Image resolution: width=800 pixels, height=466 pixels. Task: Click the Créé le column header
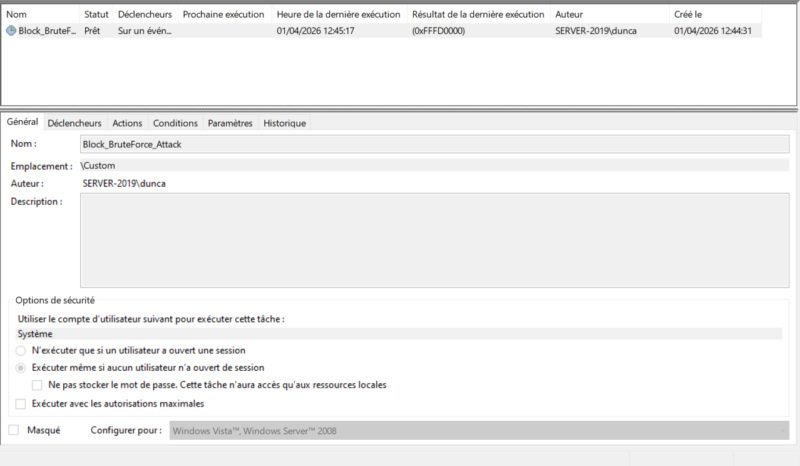click(x=689, y=15)
